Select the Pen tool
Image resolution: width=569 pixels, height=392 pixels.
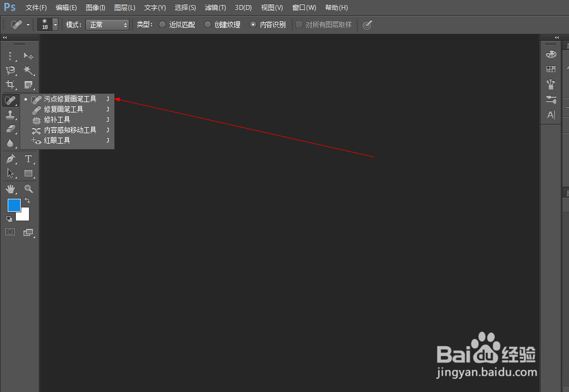pos(10,158)
